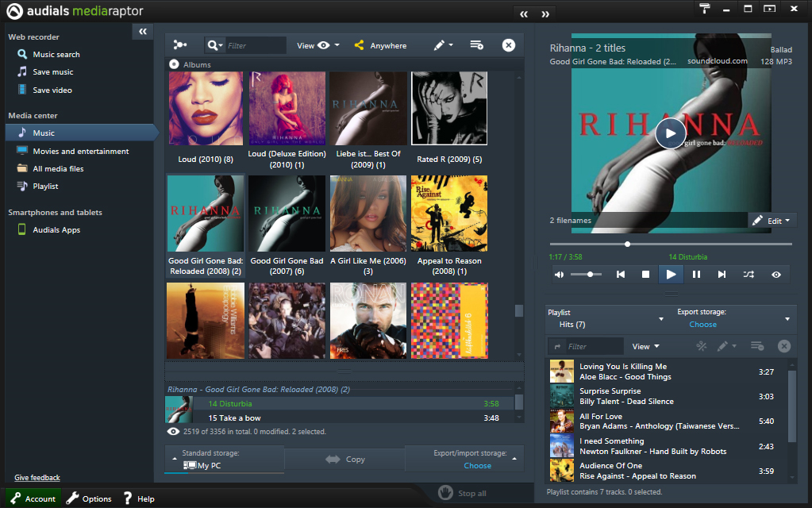
Task: Click the add to playlist icon
Action: [476, 46]
